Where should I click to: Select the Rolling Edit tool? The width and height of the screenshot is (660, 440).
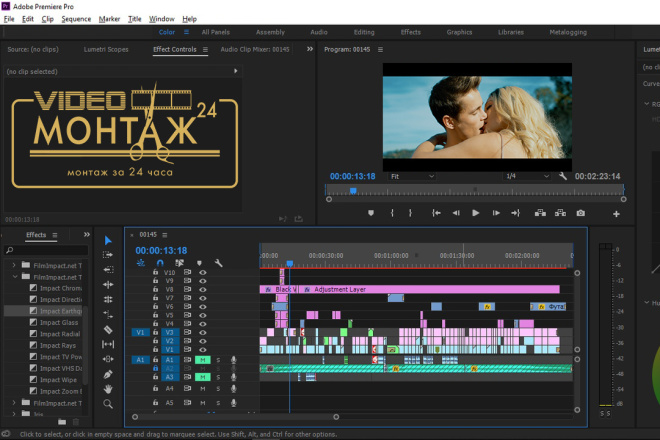[108, 299]
